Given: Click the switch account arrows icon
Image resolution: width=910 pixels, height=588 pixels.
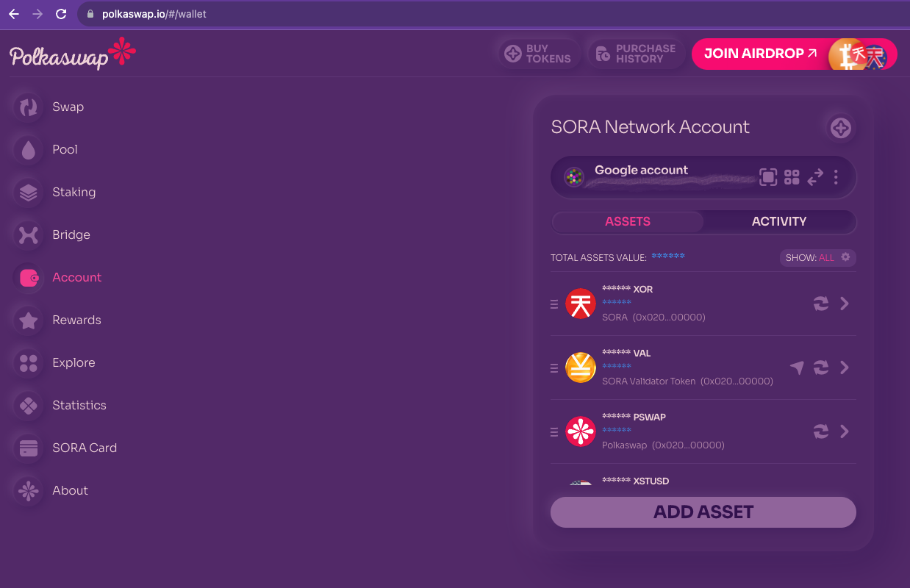Looking at the screenshot, I should (x=814, y=177).
